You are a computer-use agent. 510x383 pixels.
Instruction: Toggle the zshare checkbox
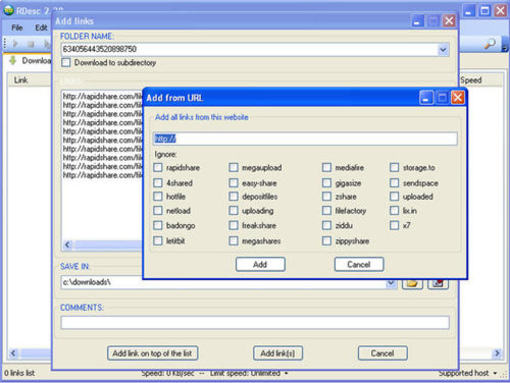point(327,196)
